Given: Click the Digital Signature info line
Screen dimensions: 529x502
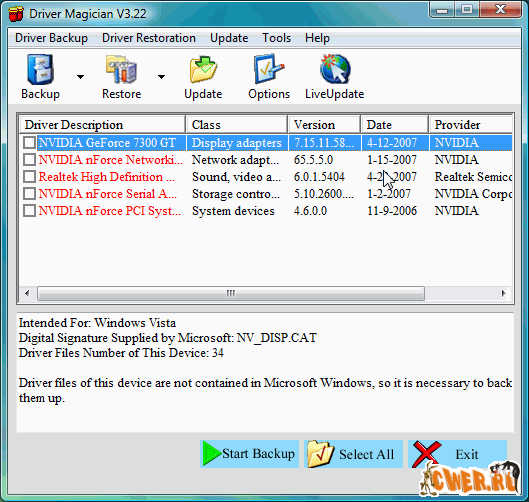Looking at the screenshot, I should tap(168, 338).
